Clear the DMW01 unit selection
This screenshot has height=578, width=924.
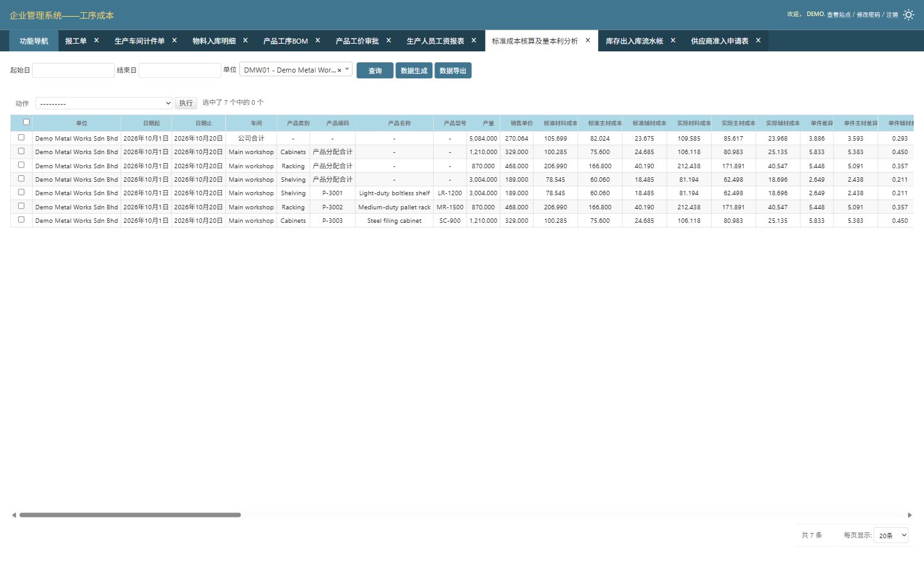[x=339, y=71]
